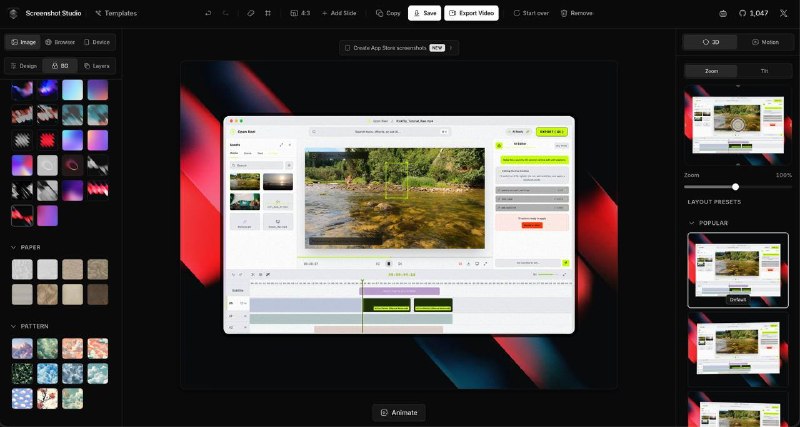Copy the image using the Copy button

[x=388, y=13]
